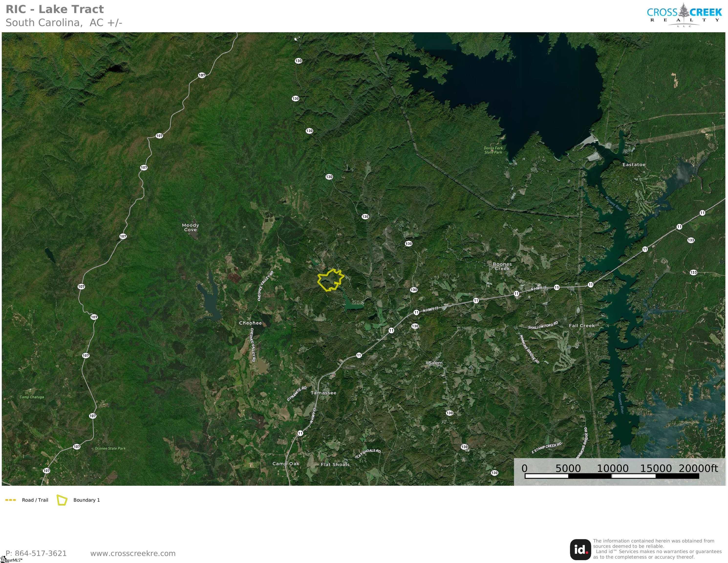This screenshot has width=728, height=563.
Task: Click the Camp Oak label
Action: pyautogui.click(x=286, y=464)
